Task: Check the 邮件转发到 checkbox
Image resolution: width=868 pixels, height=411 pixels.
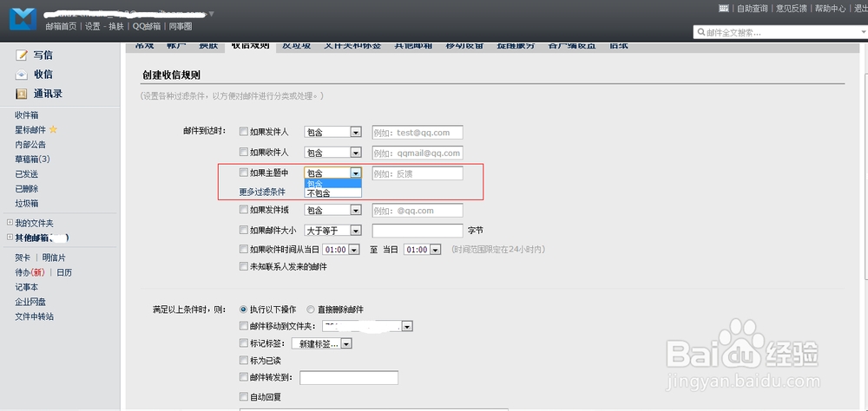Action: [244, 376]
